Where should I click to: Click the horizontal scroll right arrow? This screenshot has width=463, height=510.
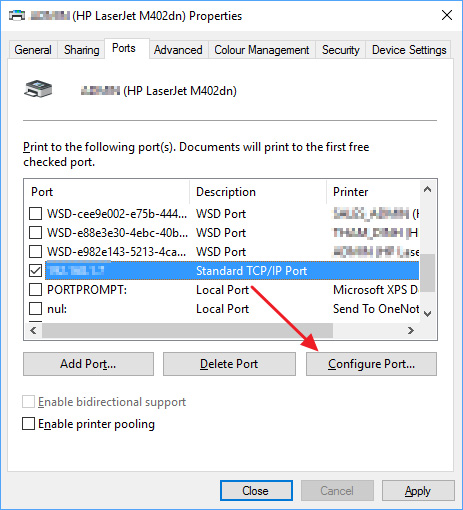pos(411,330)
